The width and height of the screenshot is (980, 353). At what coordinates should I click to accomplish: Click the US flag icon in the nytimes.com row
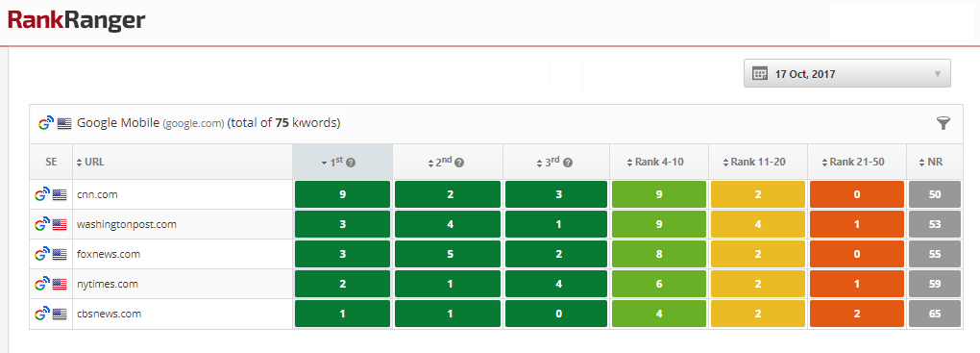(60, 284)
